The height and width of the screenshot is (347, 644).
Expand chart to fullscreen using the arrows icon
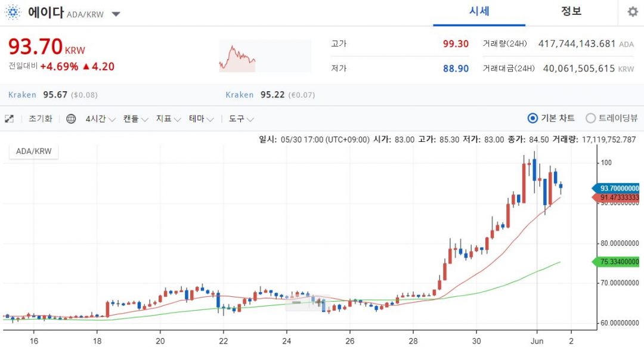tap(9, 119)
